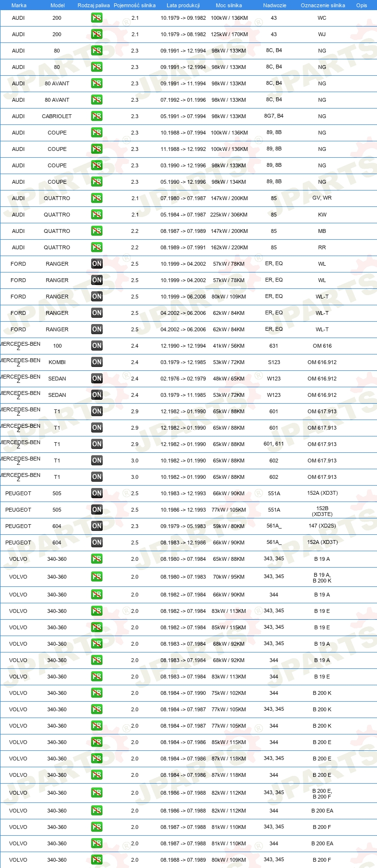Click the Pojemność silnika column header

(x=135, y=5)
